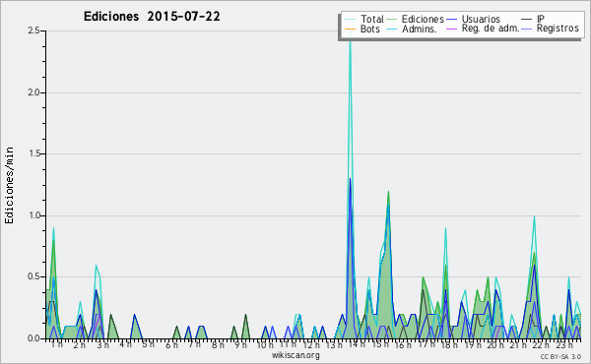
Task: Click the 2.0 y-axis value
Action: point(33,92)
